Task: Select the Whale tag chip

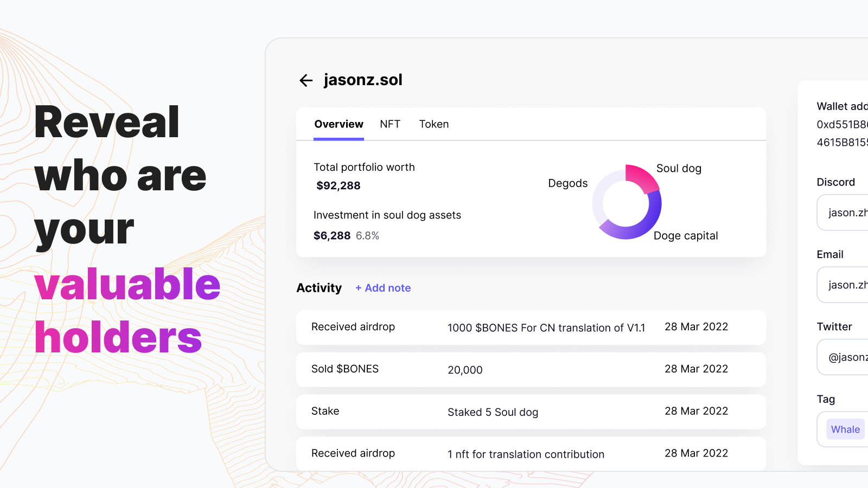Action: tap(845, 429)
